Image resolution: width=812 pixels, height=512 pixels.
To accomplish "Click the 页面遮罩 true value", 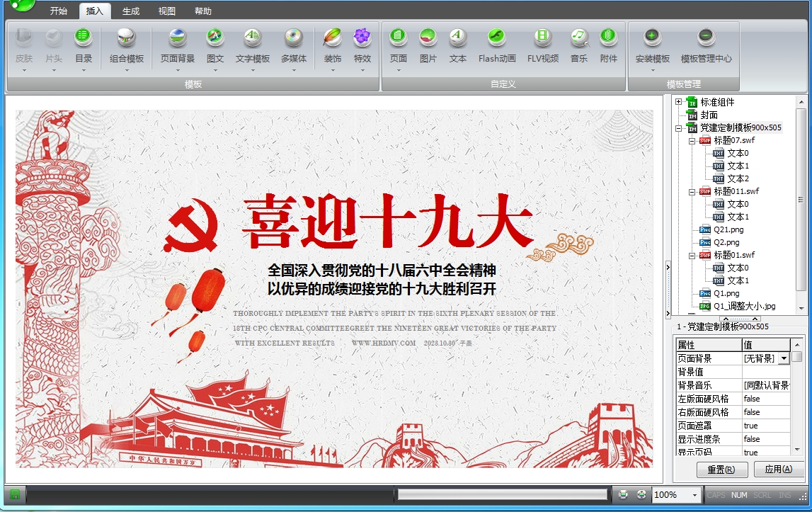I will [766, 426].
